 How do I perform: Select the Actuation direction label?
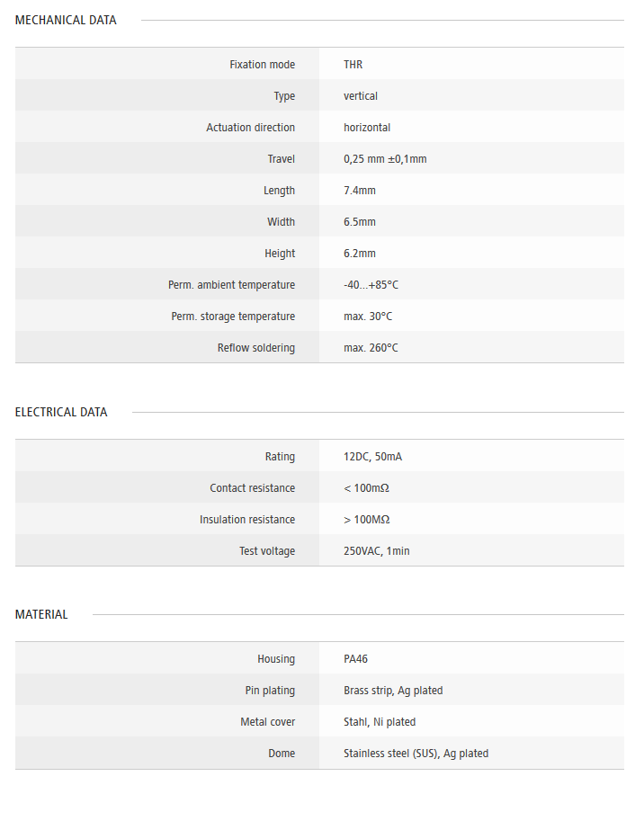click(x=250, y=128)
